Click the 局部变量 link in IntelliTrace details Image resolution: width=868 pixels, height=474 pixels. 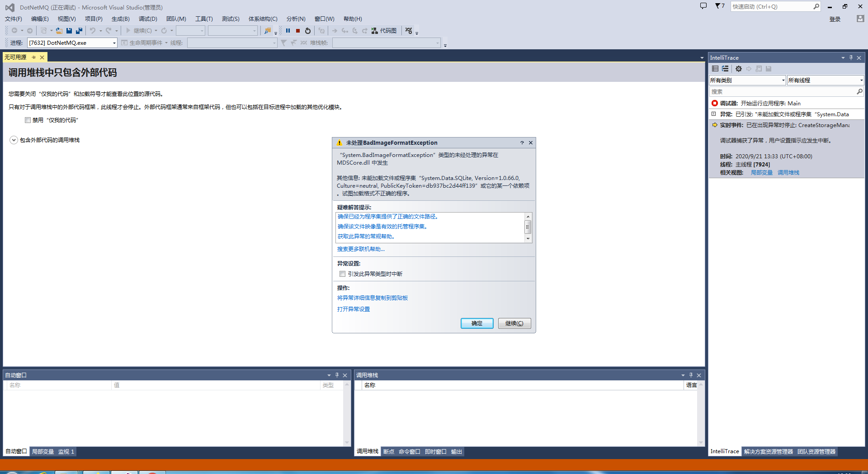[x=762, y=173]
